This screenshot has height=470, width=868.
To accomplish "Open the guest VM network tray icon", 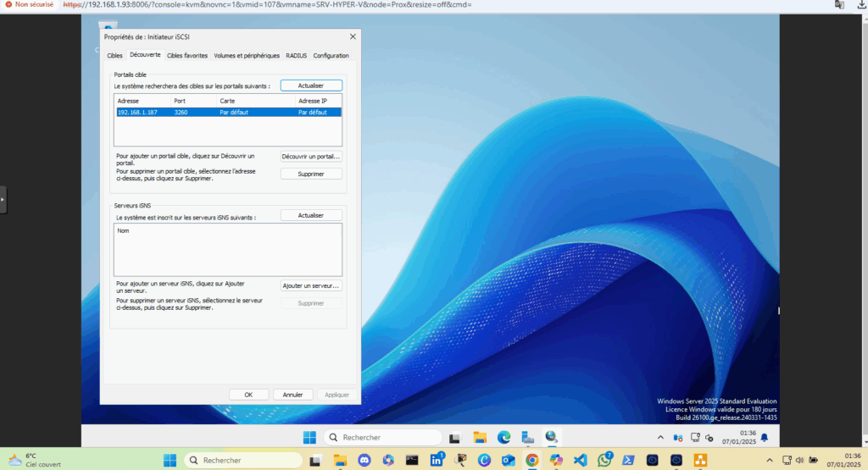I will tap(695, 437).
